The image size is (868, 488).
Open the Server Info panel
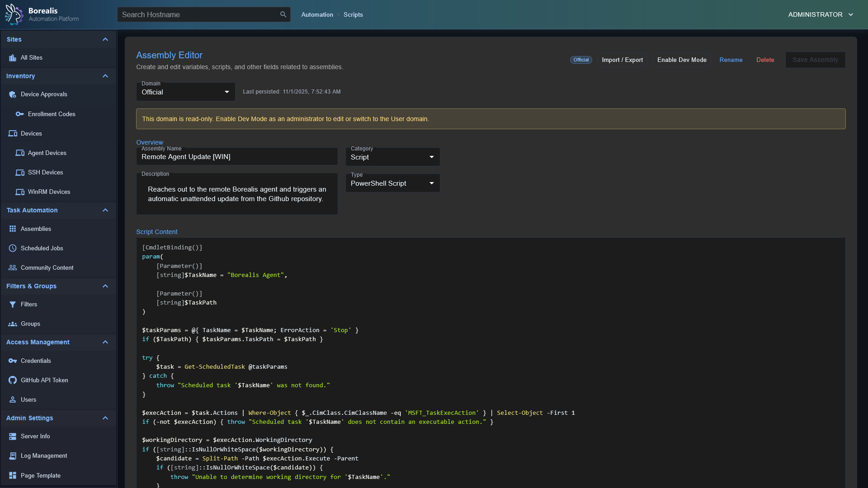[x=35, y=436]
